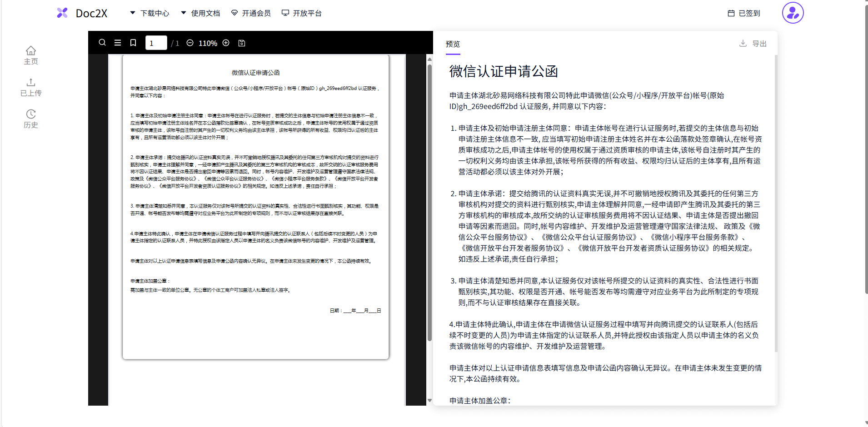Click the diamond icon beside 开通会员
Screen dimensions: 868x427
(x=234, y=13)
